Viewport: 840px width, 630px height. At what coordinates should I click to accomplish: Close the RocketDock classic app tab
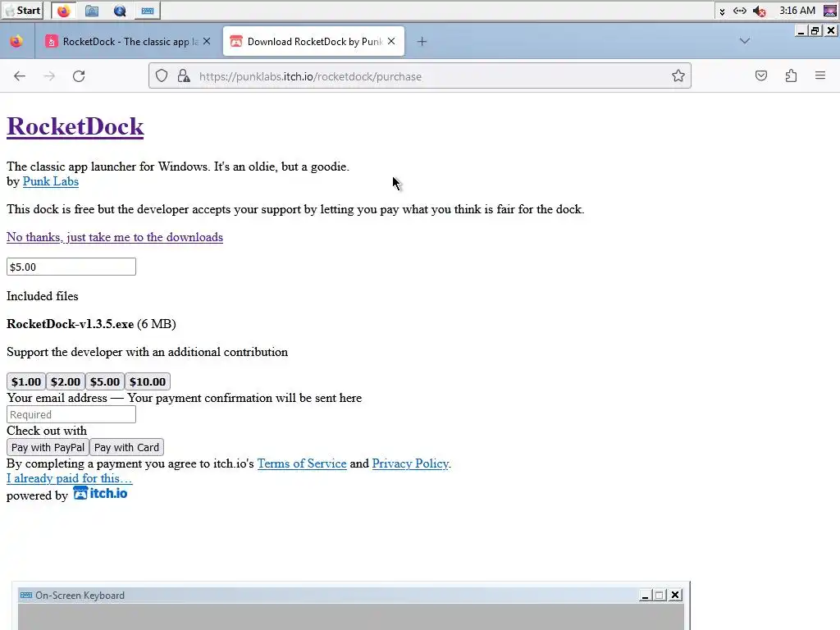click(x=207, y=41)
